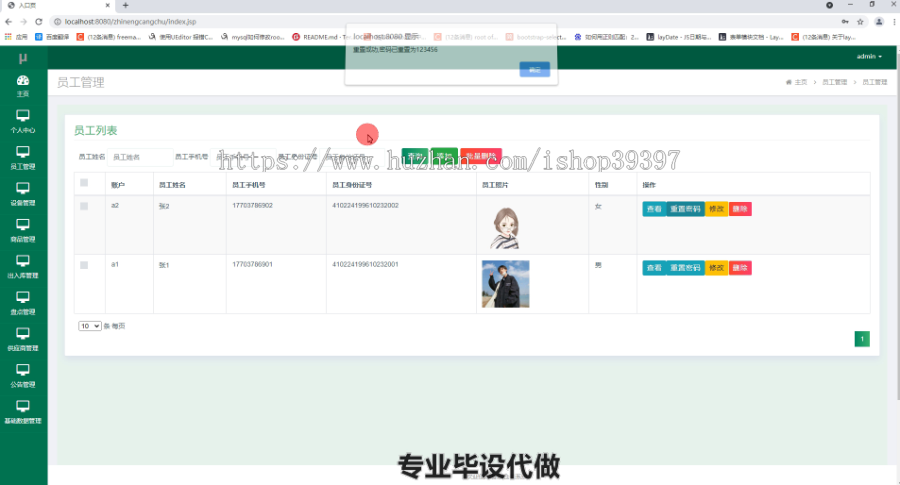The width and height of the screenshot is (900, 485).
Task: Open the 10 条每页 page size dropdown
Action: point(90,326)
